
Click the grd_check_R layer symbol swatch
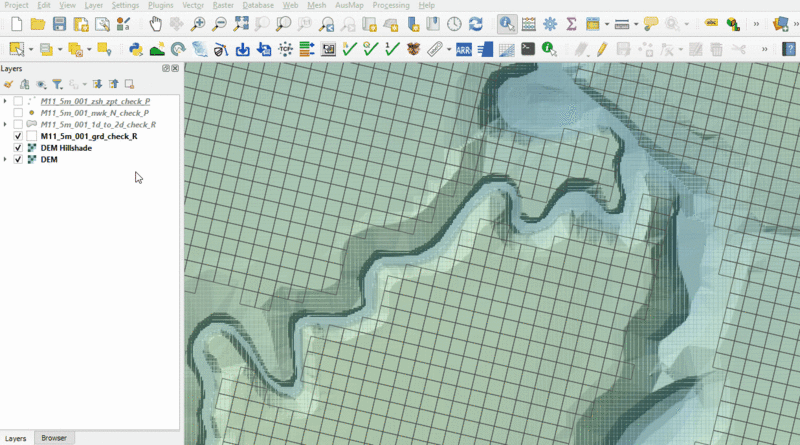pos(32,136)
